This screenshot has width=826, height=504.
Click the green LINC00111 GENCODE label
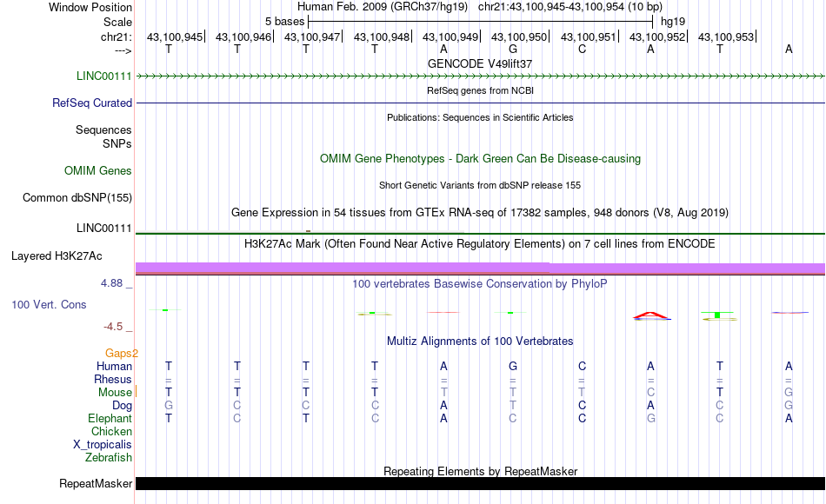(103, 76)
